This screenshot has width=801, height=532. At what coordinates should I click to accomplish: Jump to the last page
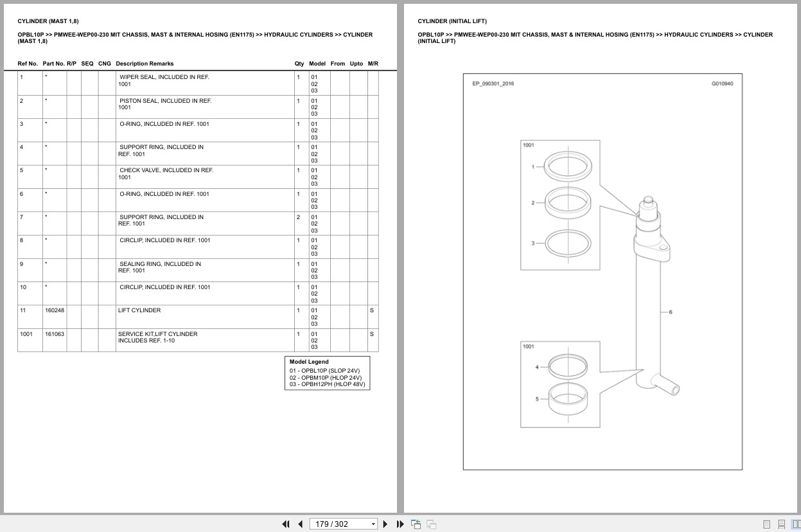point(400,524)
